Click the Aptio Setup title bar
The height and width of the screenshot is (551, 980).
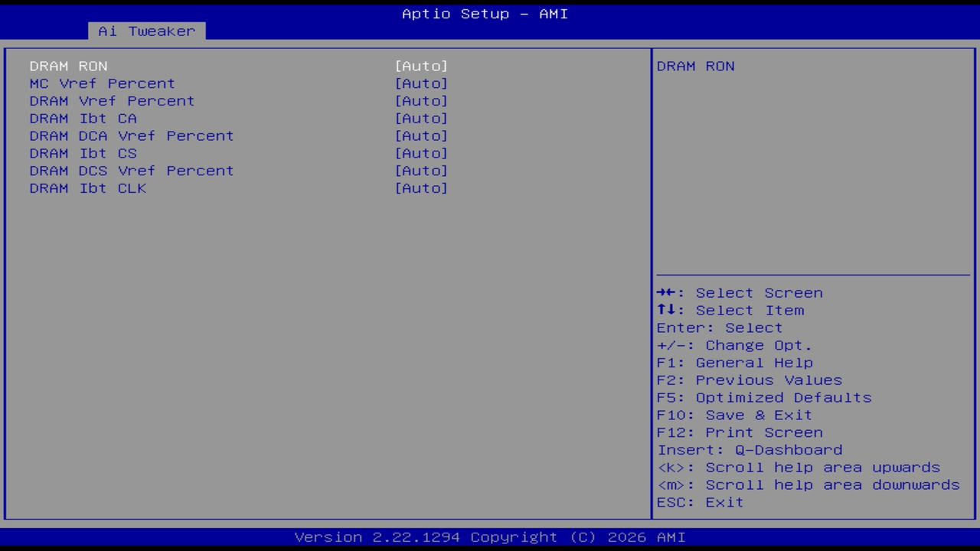pyautogui.click(x=484, y=13)
